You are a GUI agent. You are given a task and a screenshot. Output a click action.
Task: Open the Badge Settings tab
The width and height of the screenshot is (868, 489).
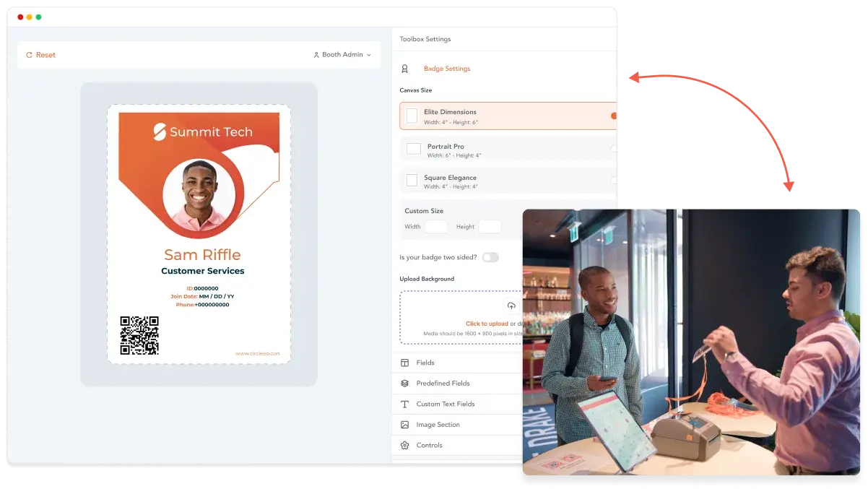(446, 69)
